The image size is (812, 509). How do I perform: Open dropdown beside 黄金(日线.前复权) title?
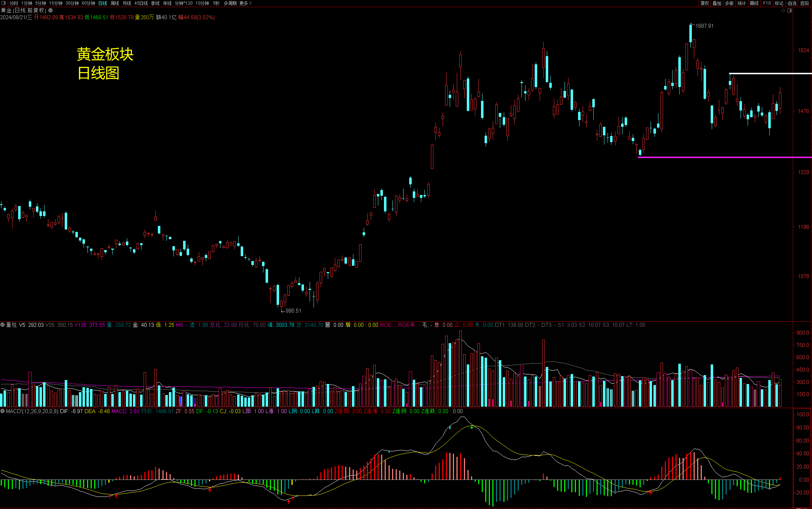[x=50, y=10]
